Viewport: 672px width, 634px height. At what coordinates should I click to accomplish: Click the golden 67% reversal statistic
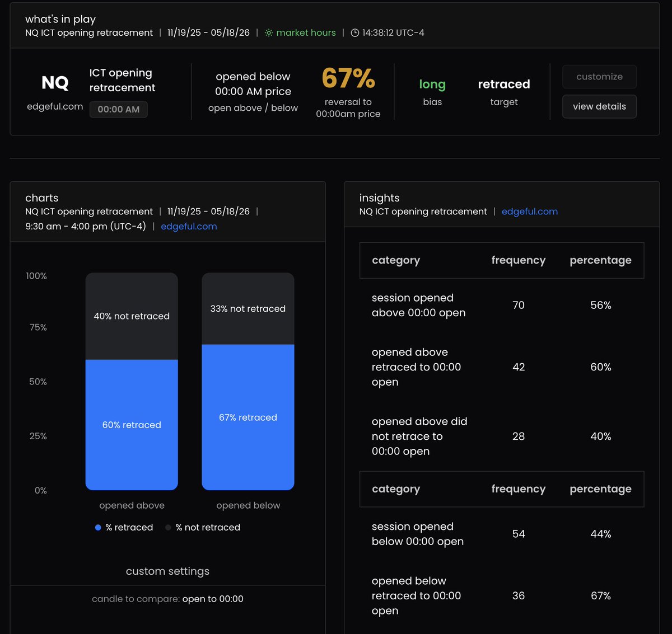pos(348,78)
